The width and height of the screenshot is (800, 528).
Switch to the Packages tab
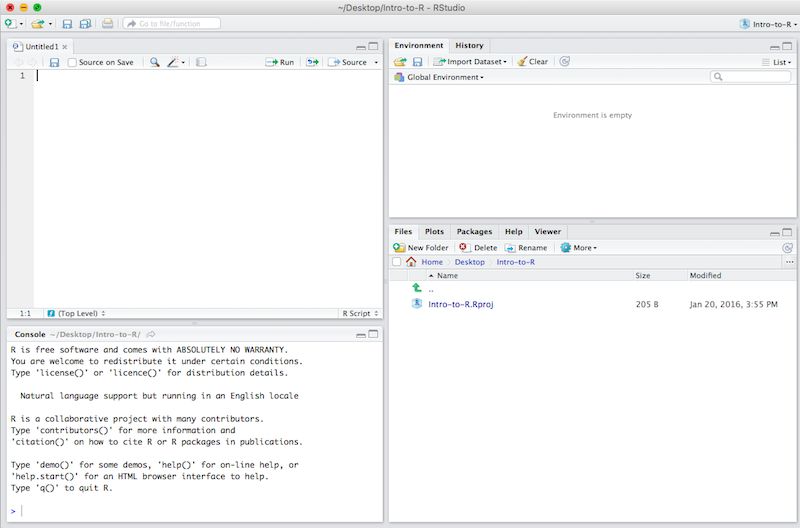click(474, 232)
